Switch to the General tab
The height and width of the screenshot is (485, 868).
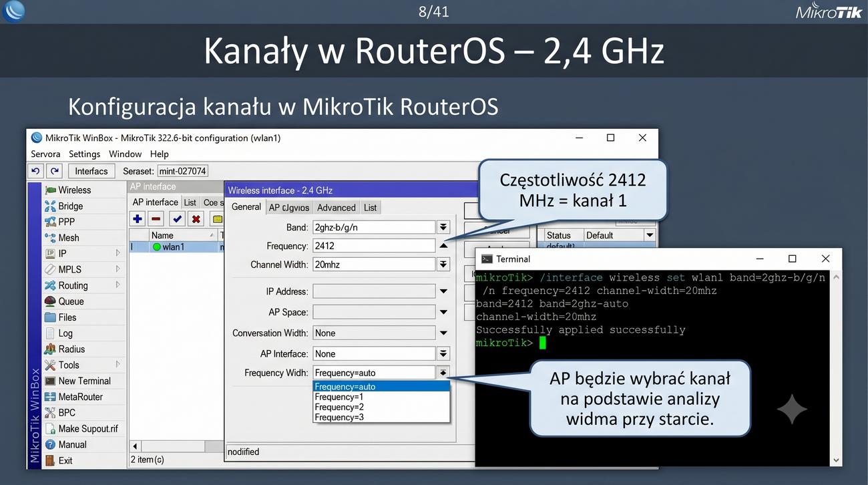click(x=246, y=207)
